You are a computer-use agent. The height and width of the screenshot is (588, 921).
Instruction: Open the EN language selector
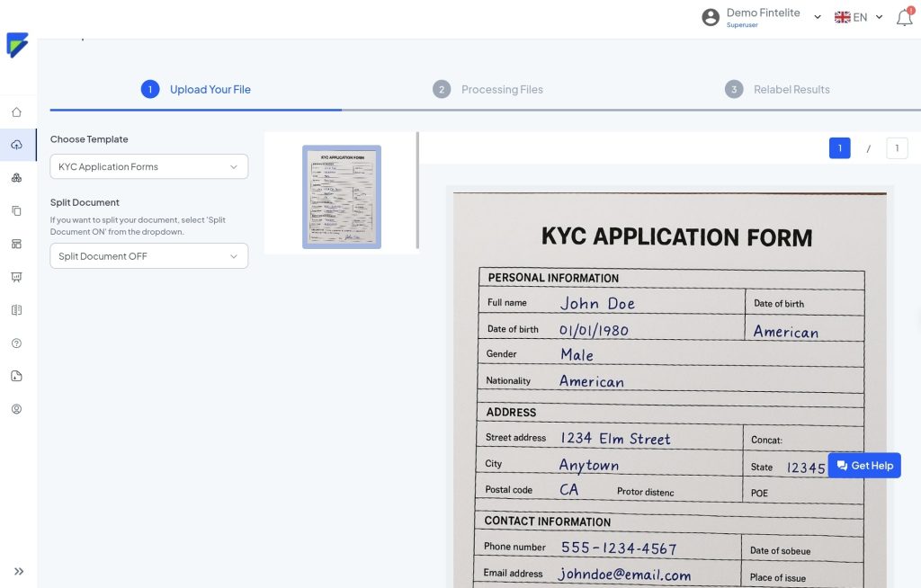pos(859,17)
